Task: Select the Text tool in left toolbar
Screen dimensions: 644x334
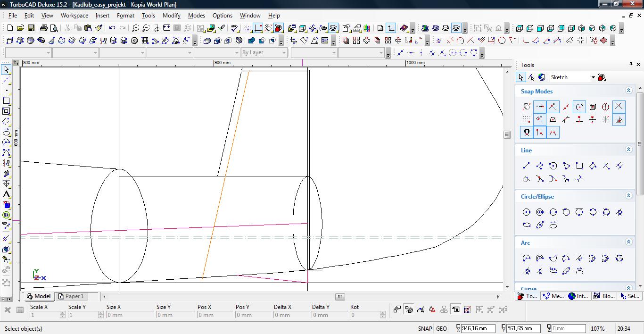Action: click(7, 194)
